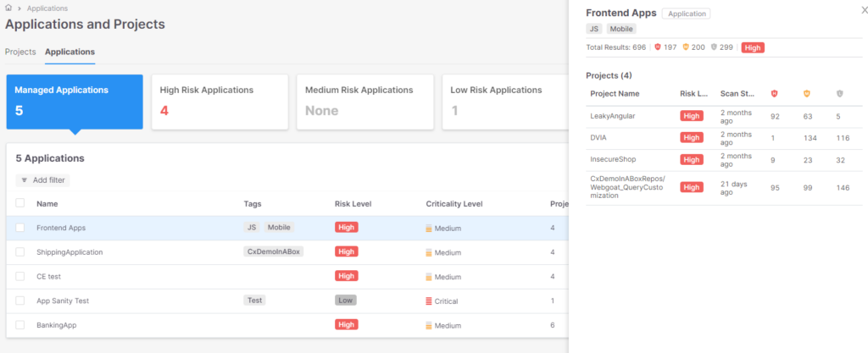The height and width of the screenshot is (353, 868).
Task: Click the high severity shield column header
Action: click(775, 94)
